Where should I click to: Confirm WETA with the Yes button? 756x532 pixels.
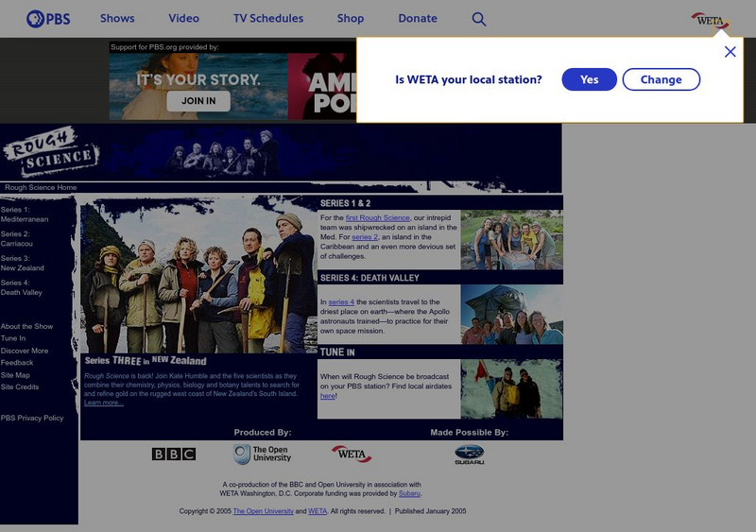coord(589,79)
